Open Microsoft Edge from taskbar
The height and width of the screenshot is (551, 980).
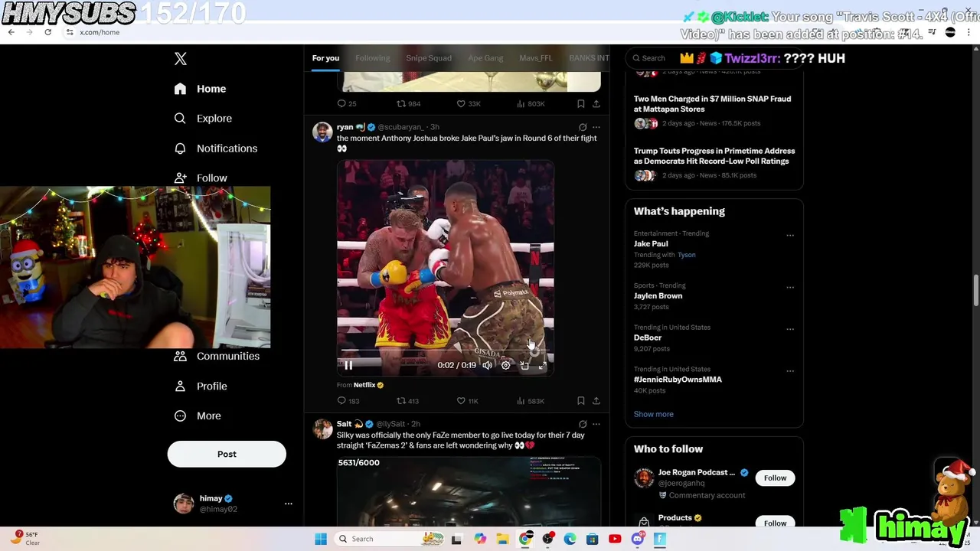[x=570, y=539]
